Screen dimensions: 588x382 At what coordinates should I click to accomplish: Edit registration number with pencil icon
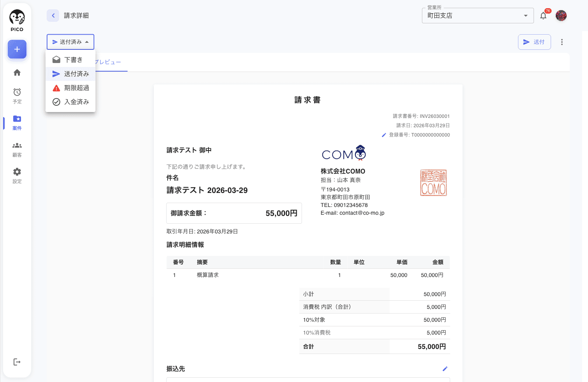[x=384, y=135]
